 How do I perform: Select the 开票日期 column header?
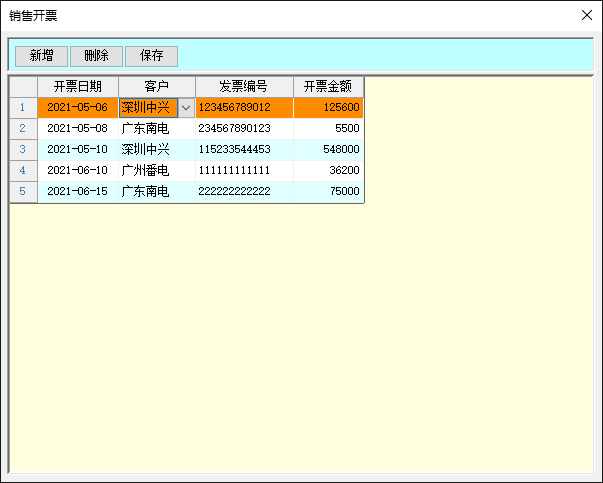tap(77, 87)
